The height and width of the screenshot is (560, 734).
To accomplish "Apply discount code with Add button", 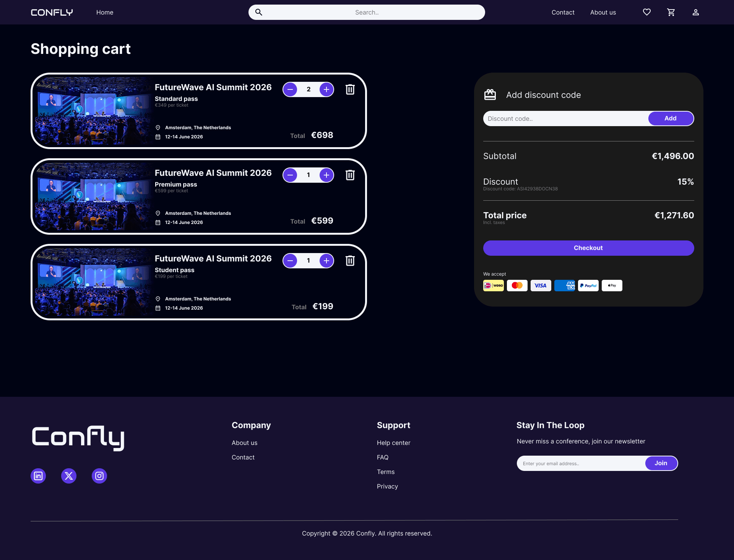I will [x=671, y=118].
